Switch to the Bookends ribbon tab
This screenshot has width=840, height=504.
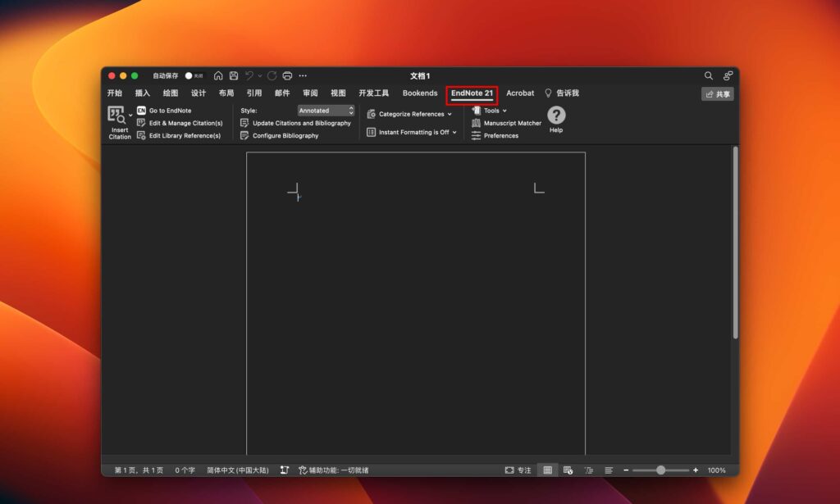tap(419, 93)
